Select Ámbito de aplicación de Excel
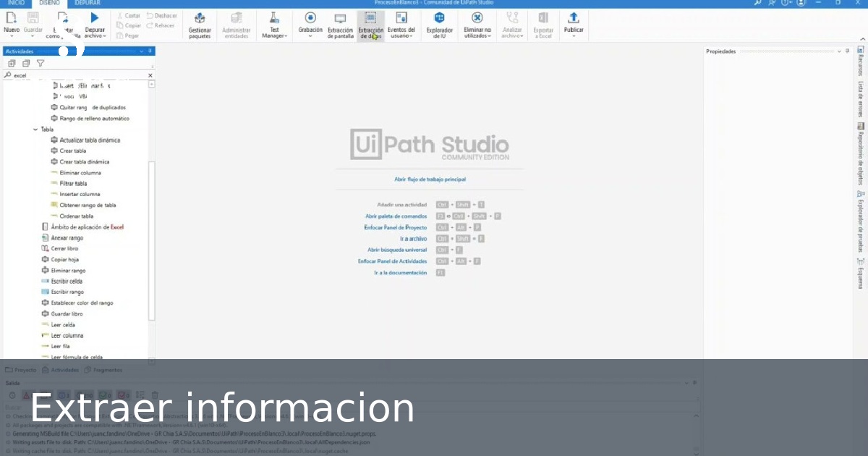The height and width of the screenshot is (456, 868). pyautogui.click(x=82, y=227)
